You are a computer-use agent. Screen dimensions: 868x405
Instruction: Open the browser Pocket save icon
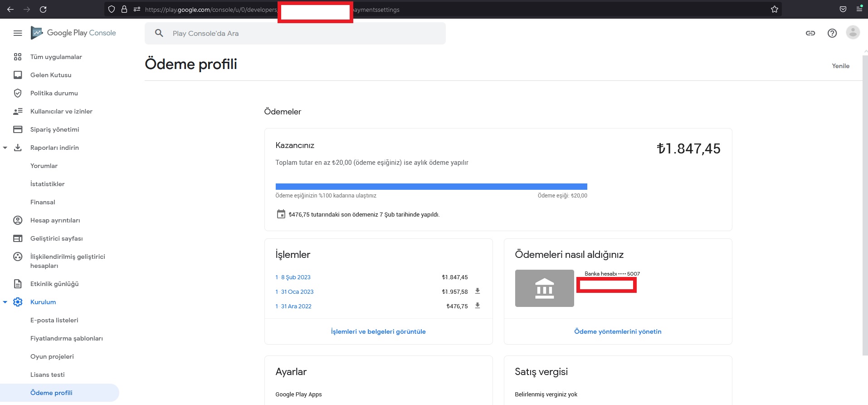[x=843, y=9]
